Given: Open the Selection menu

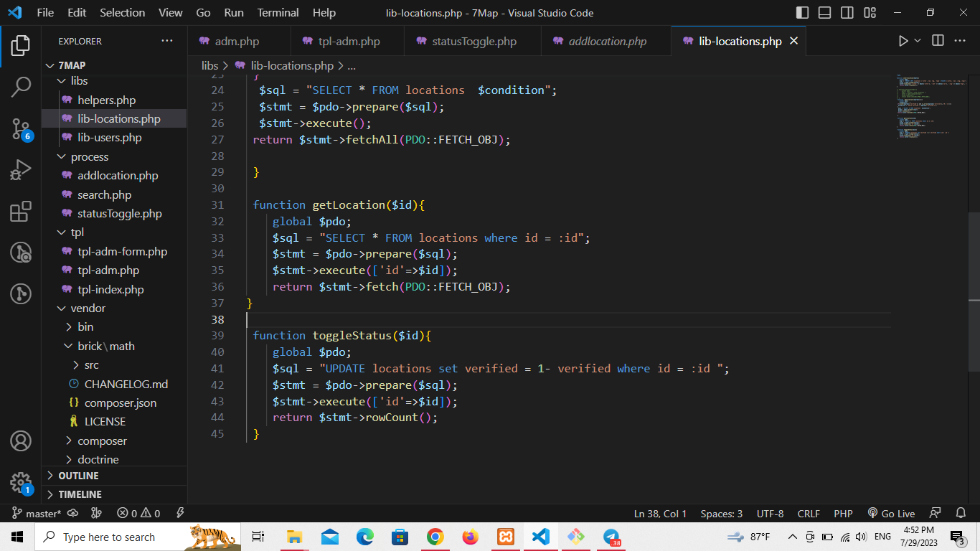Looking at the screenshot, I should [122, 13].
